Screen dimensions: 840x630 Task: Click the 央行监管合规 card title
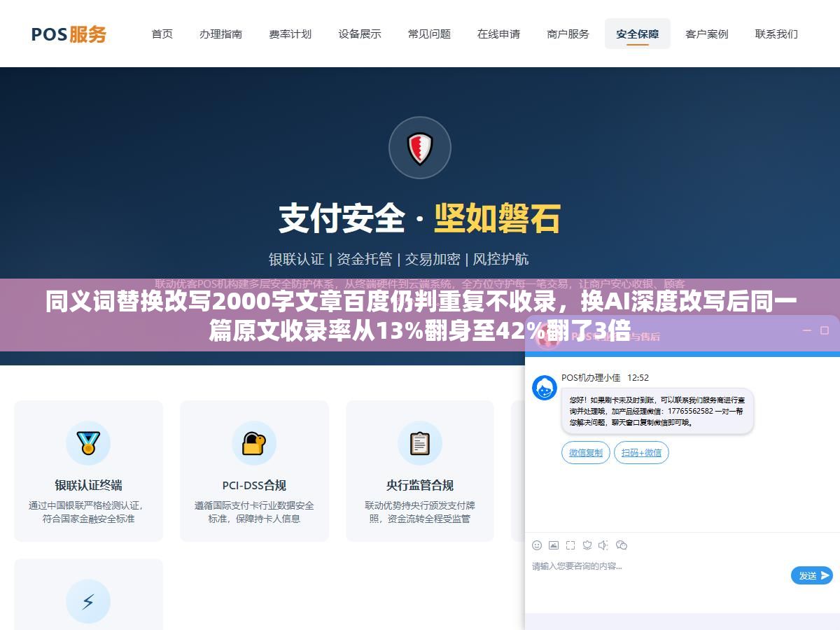[x=420, y=485]
